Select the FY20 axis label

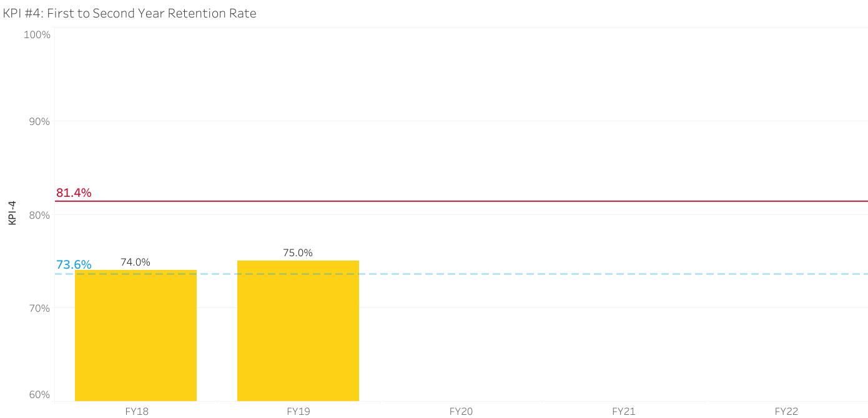click(461, 411)
